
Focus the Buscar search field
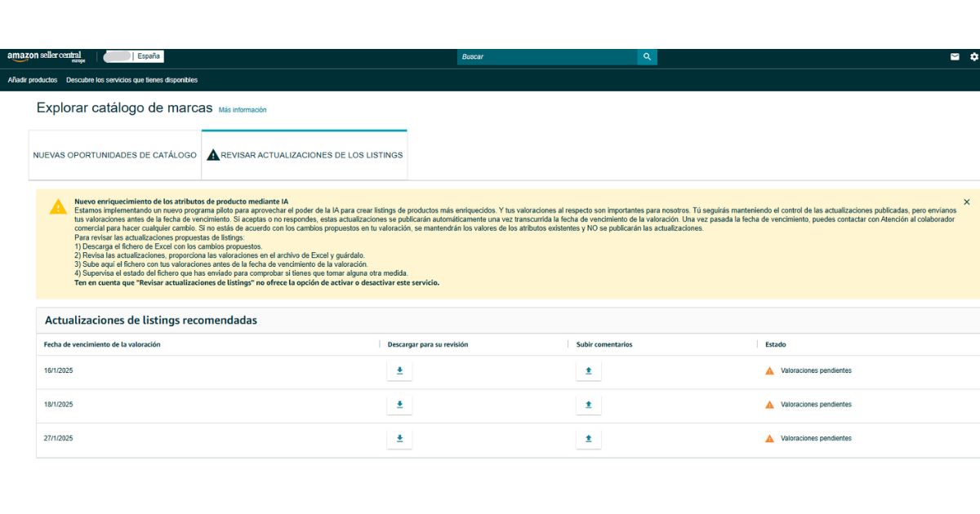(x=547, y=57)
